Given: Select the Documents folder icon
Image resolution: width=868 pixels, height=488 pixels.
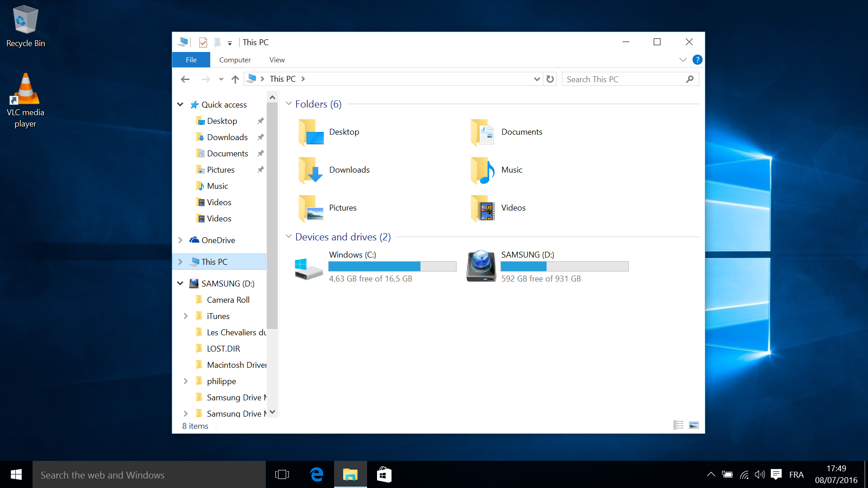Looking at the screenshot, I should coord(483,132).
